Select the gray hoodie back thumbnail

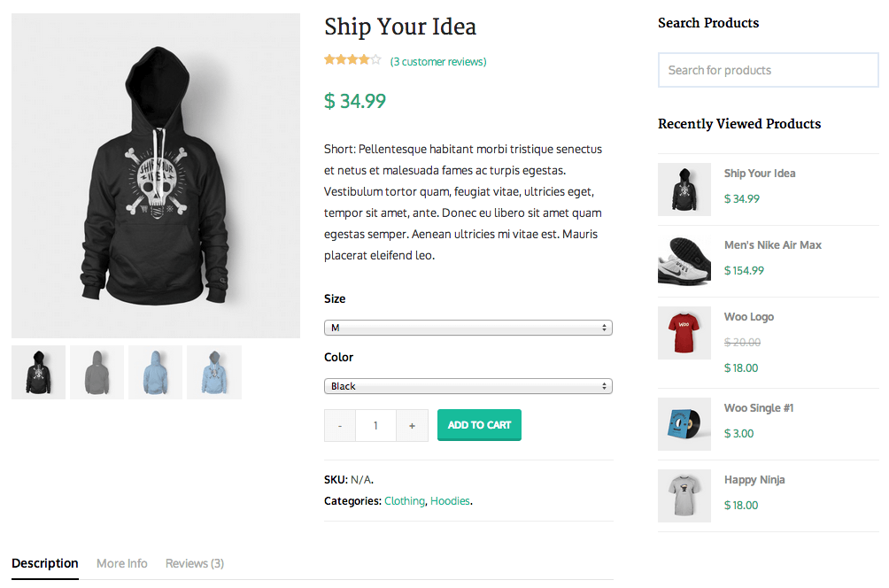coord(97,372)
